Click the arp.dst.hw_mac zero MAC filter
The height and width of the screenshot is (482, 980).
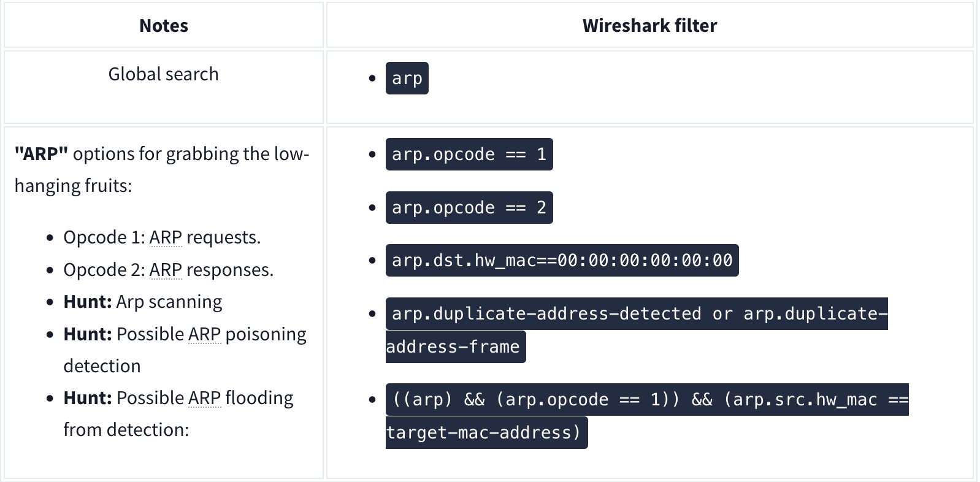pos(562,261)
